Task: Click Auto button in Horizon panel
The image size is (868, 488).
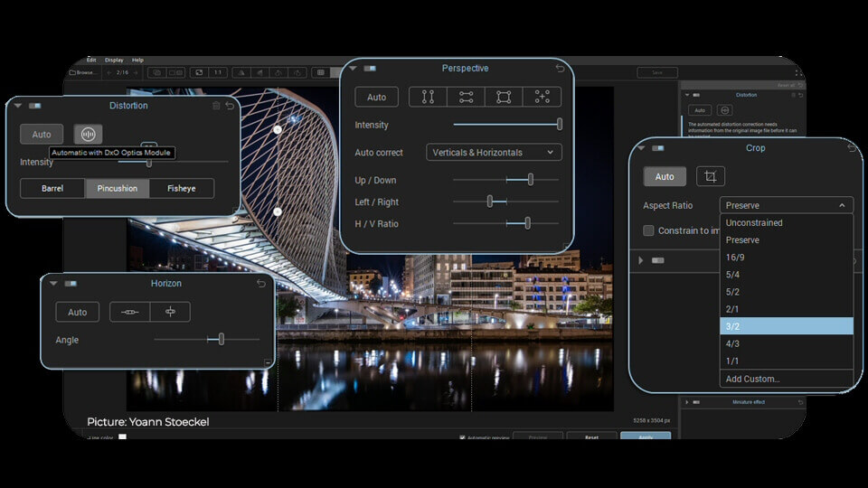Action: [x=78, y=312]
